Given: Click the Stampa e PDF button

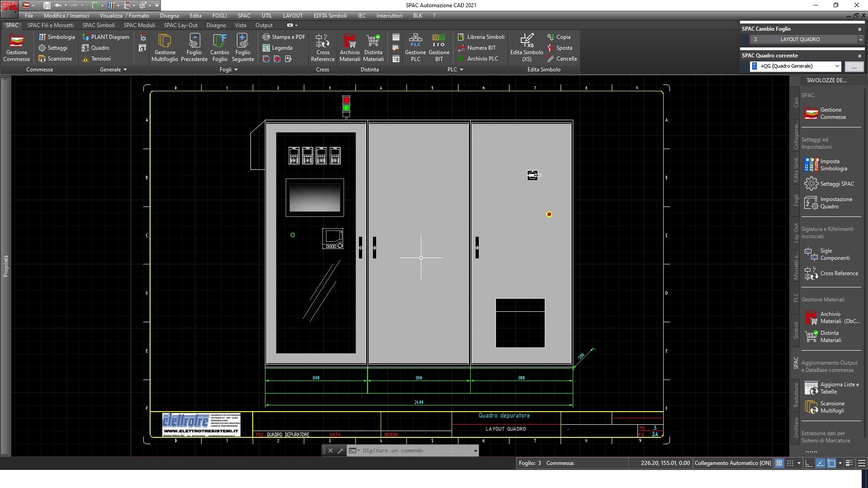Looking at the screenshot, I should (x=284, y=37).
